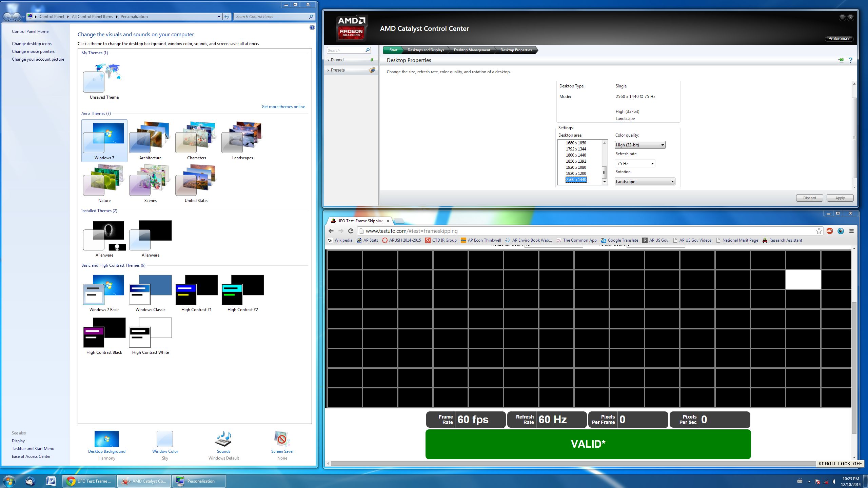Click the AMD Catalyst help question mark
Screen dimensions: 868x488
(850, 60)
